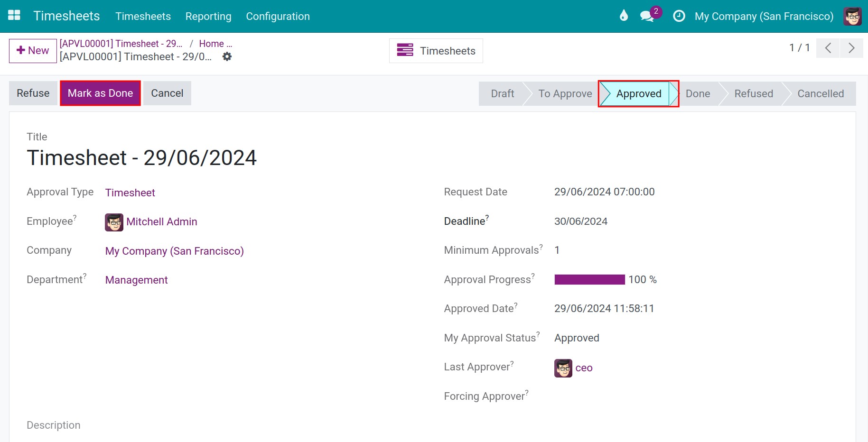868x442 pixels.
Task: Click Minimum Approvals value 1
Action: [x=557, y=250]
